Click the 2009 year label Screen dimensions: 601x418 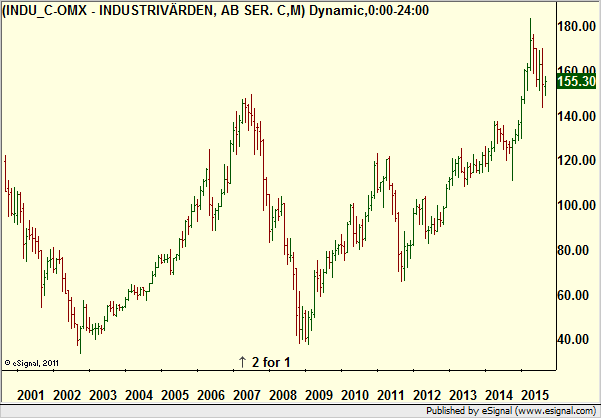click(319, 395)
